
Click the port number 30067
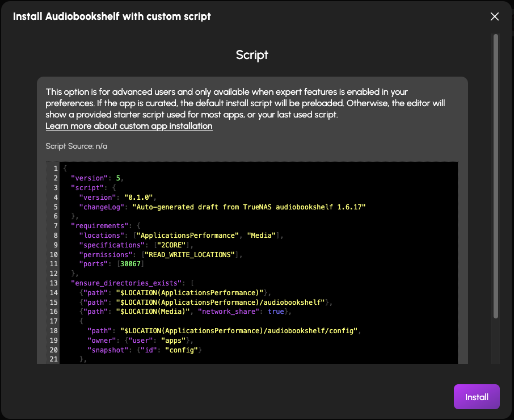[x=130, y=264]
